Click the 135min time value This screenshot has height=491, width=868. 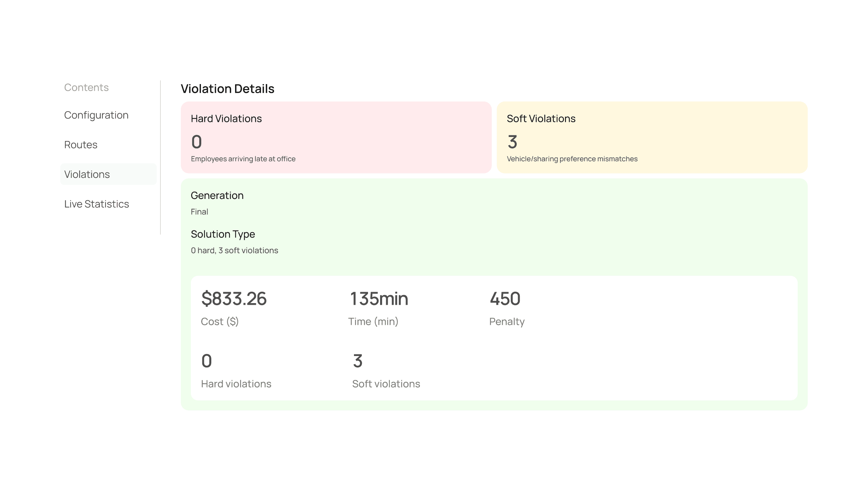pos(378,299)
